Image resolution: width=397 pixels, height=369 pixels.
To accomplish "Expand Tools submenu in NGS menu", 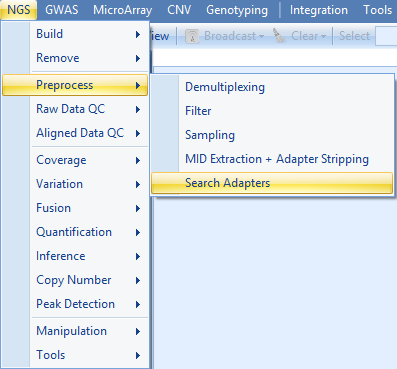I will coord(75,355).
